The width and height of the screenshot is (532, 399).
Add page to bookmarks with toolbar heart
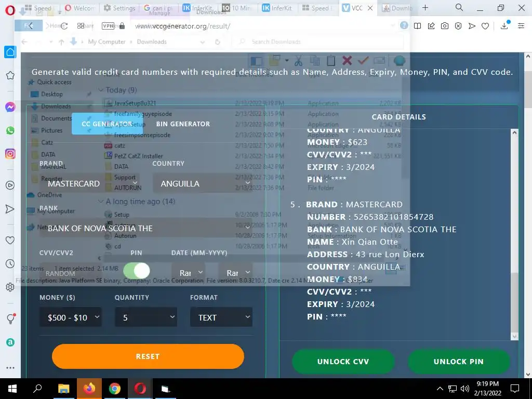[485, 26]
